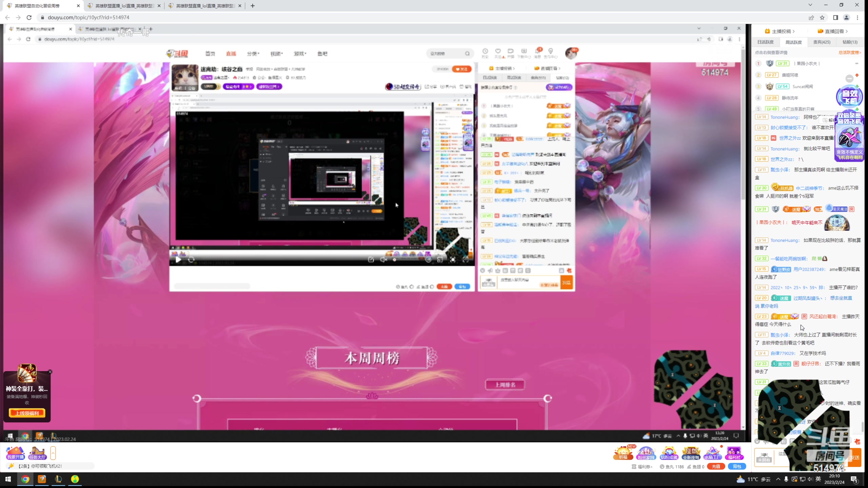868x488 pixels.
Task: Open 粉丝家园 fan home icon
Action: pos(646,453)
